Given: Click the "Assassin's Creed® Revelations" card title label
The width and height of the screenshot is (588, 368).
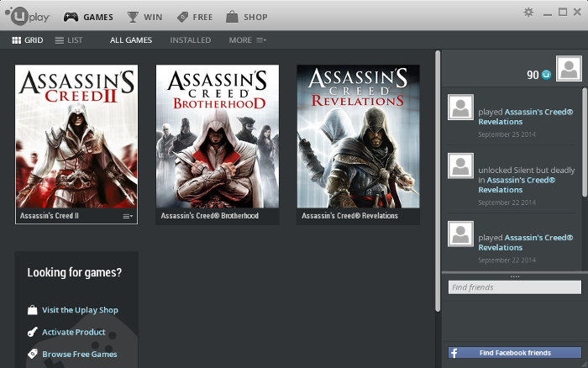Looking at the screenshot, I should coord(350,216).
